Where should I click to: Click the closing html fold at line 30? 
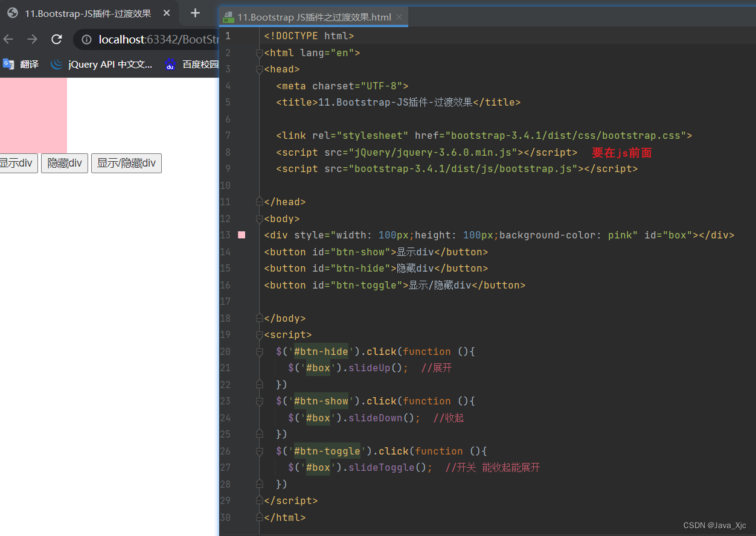pos(260,517)
